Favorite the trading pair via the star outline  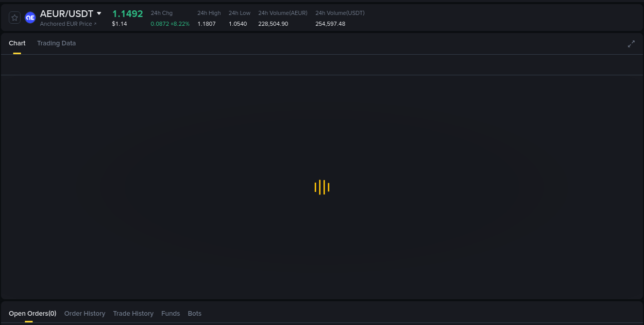click(x=14, y=17)
